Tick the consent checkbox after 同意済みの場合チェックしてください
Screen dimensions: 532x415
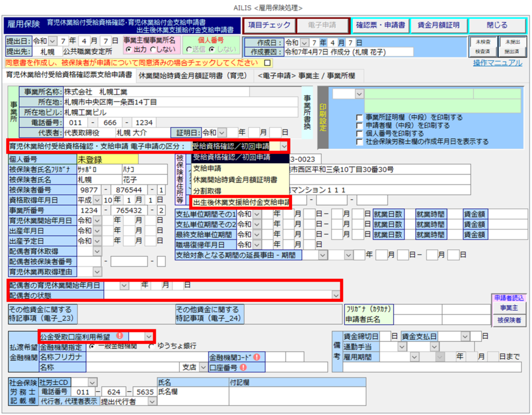pyautogui.click(x=268, y=63)
